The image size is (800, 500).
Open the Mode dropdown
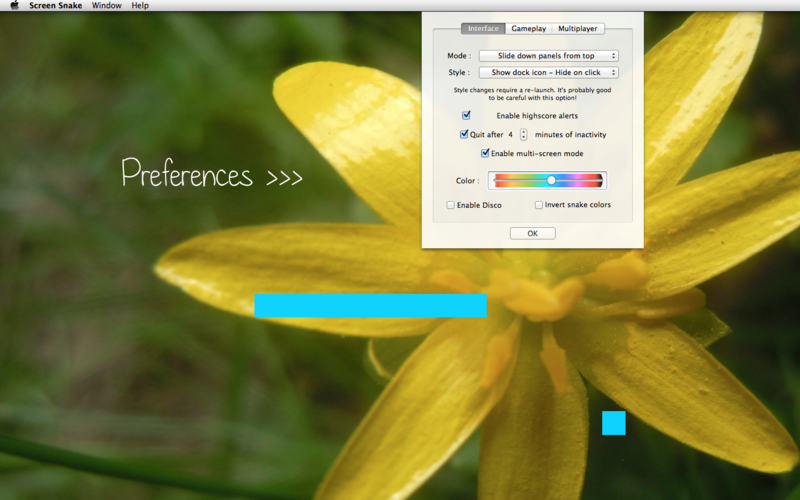(x=548, y=56)
